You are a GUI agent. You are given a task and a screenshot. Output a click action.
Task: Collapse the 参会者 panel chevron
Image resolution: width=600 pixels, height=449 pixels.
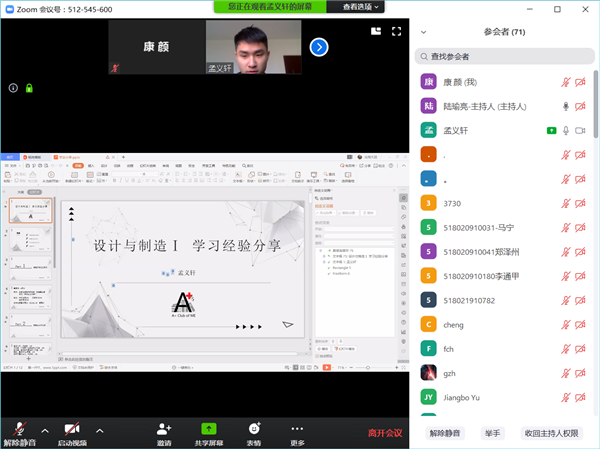[x=424, y=32]
